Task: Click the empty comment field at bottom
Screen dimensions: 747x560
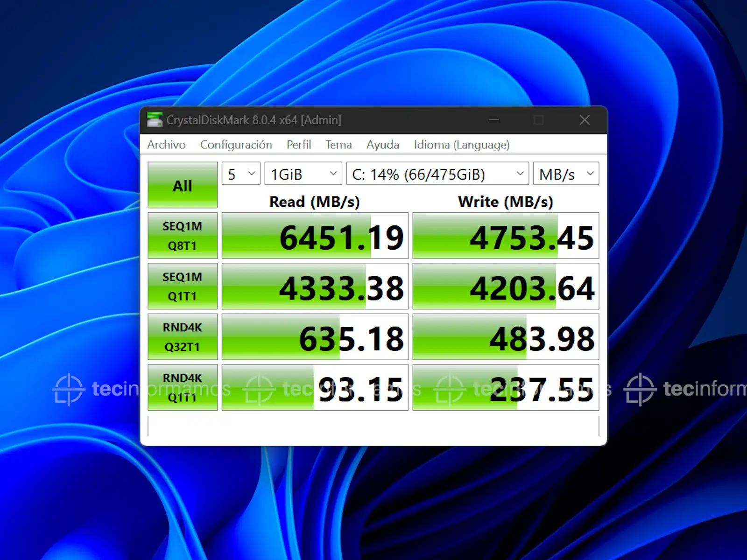Action: click(x=373, y=427)
